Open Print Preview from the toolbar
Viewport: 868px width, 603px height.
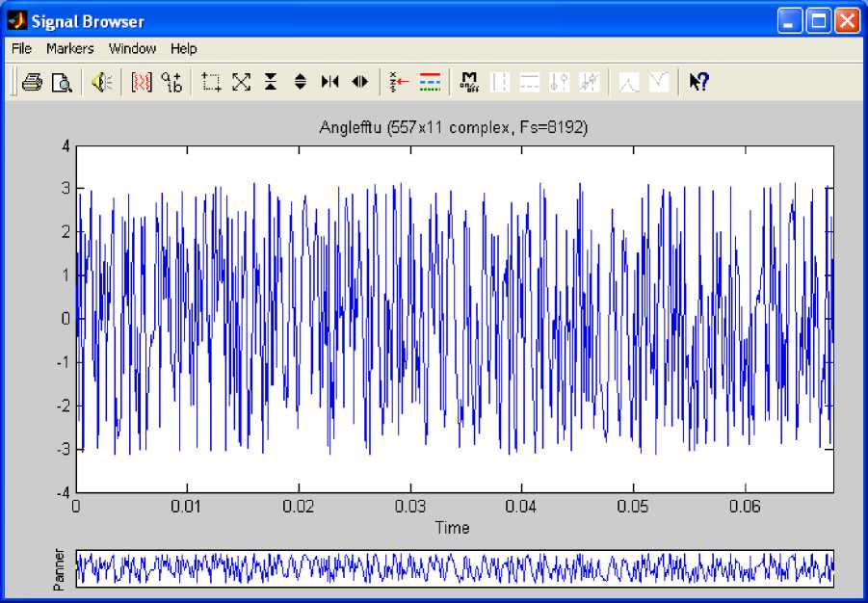62,83
